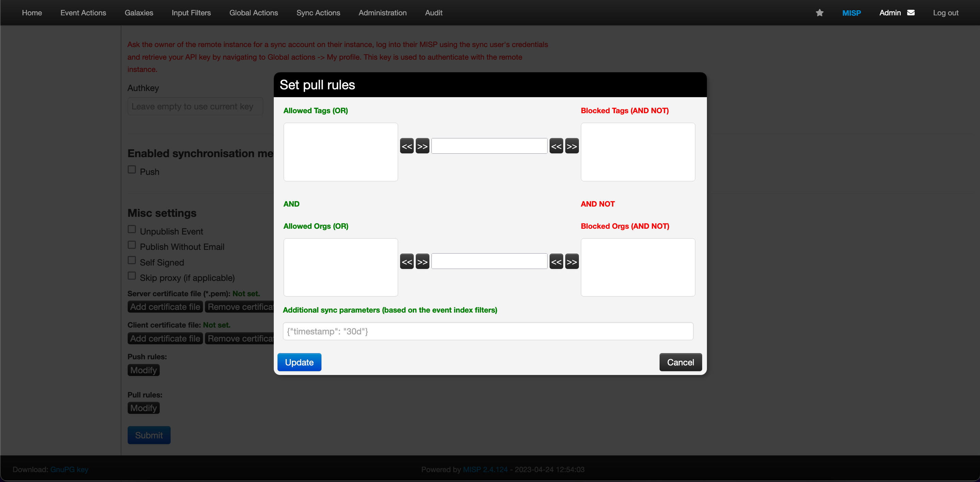Move org to Blocked Orgs with >> arrow
Viewport: 980px width, 482px height.
[x=572, y=261]
